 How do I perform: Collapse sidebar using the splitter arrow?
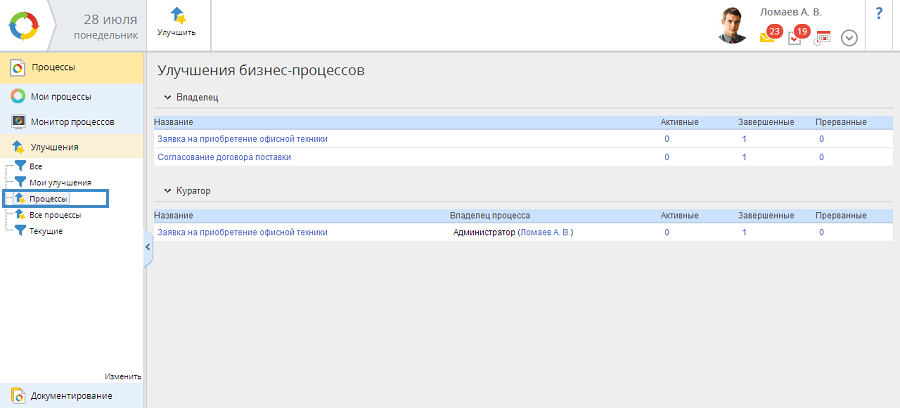pos(148,246)
